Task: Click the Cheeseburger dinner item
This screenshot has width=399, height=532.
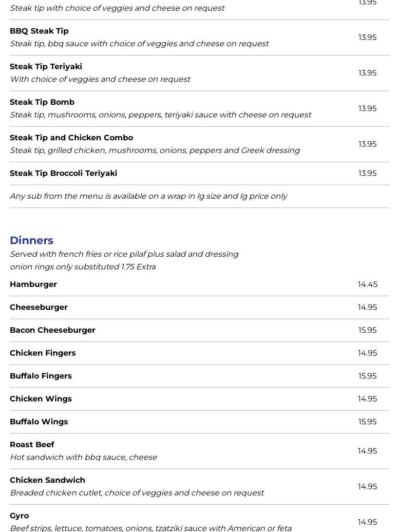Action: [x=38, y=307]
